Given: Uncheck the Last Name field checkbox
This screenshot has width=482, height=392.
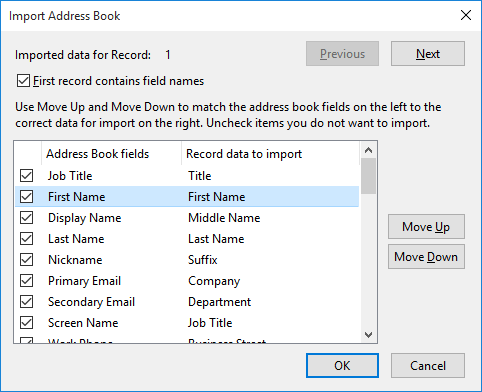Looking at the screenshot, I should tap(26, 239).
